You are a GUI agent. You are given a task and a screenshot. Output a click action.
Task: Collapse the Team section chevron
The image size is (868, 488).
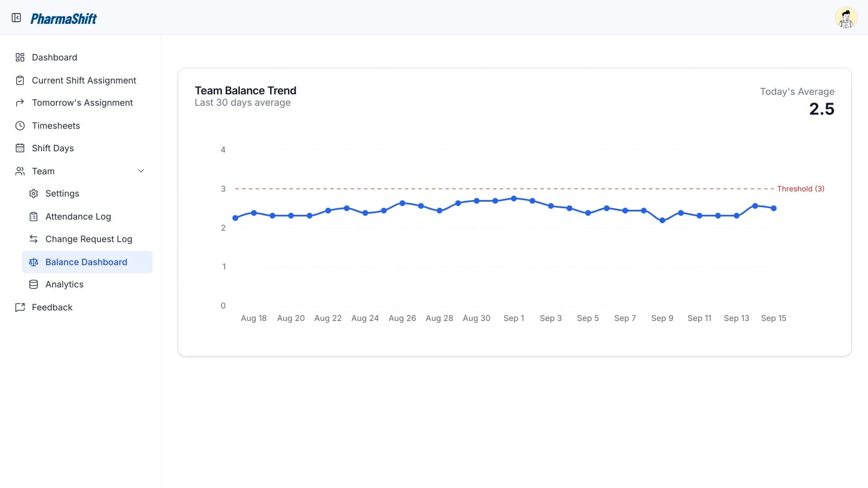[141, 171]
